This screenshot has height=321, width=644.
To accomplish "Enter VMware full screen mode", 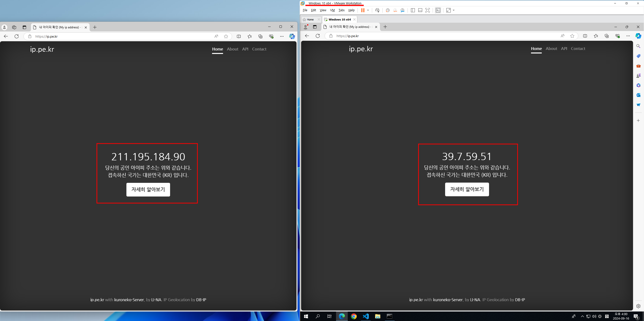I will click(x=428, y=10).
